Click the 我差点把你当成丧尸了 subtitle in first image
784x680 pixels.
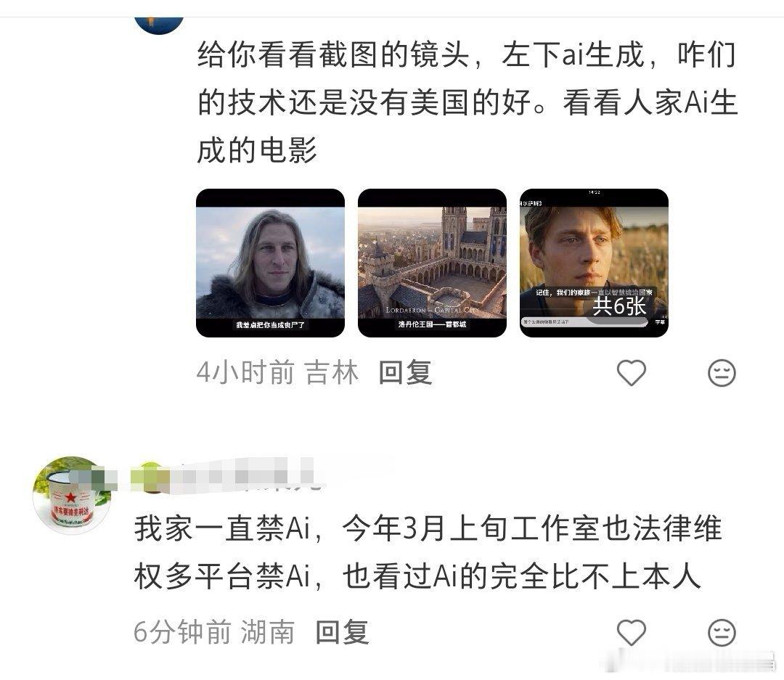271,325
